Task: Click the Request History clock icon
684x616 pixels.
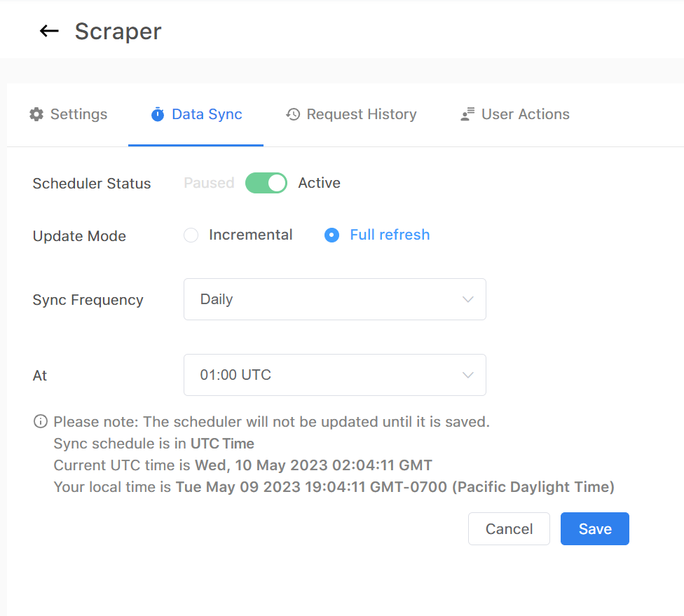Action: pyautogui.click(x=293, y=114)
